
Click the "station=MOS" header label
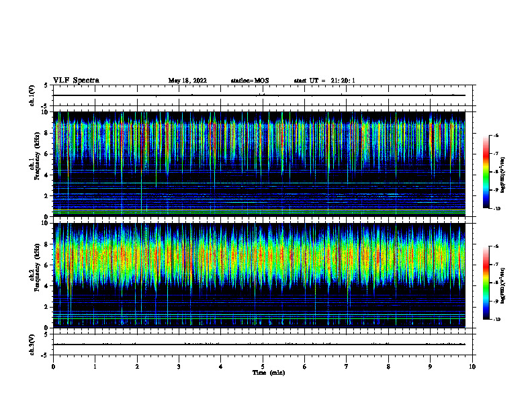tap(250, 81)
